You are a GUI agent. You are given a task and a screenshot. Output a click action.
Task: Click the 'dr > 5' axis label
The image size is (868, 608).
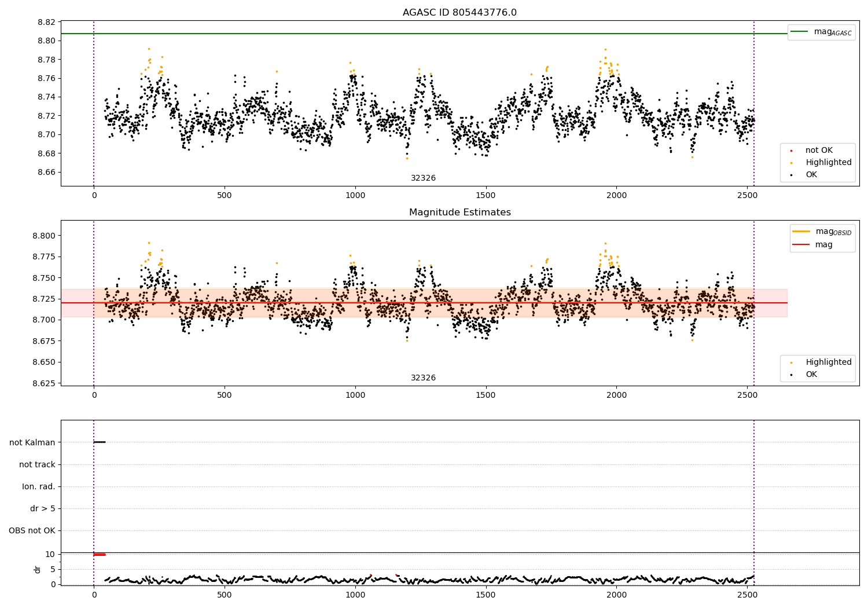(x=43, y=508)
